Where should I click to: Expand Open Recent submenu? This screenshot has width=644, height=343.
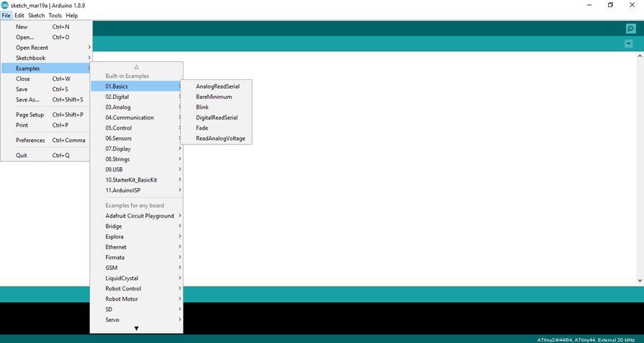point(46,48)
